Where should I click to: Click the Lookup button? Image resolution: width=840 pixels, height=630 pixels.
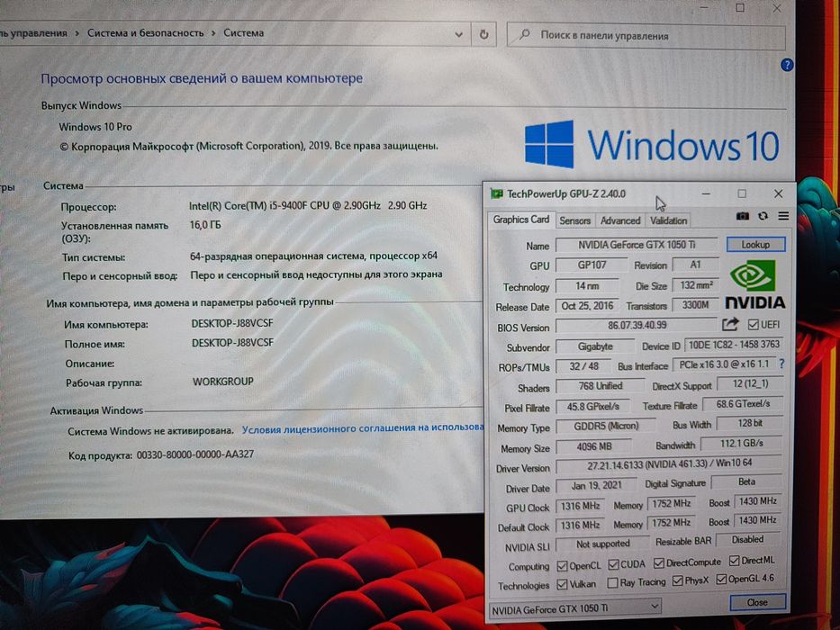755,244
